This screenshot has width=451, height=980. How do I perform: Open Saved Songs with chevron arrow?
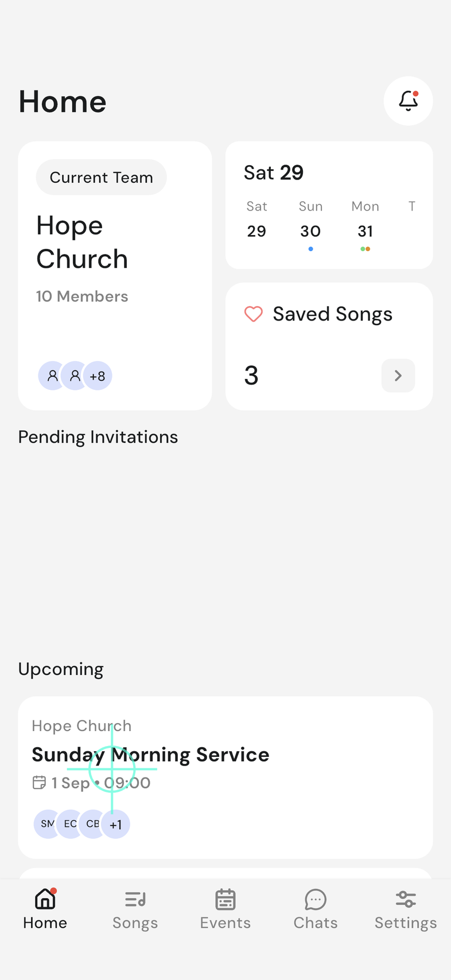pos(398,376)
